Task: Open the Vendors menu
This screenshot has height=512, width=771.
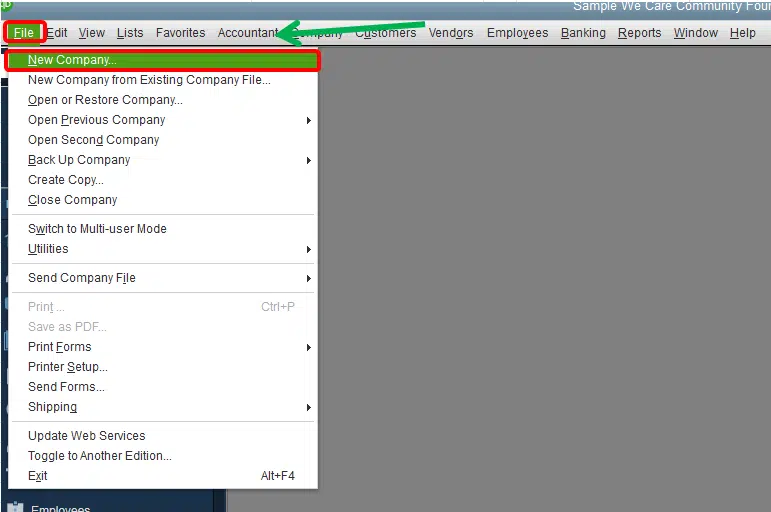Action: [x=451, y=33]
